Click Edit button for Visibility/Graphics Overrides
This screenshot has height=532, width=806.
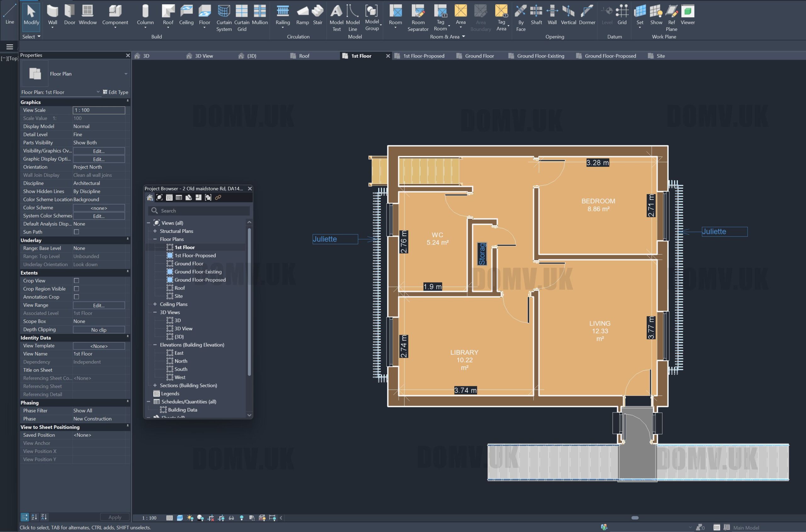[99, 151]
